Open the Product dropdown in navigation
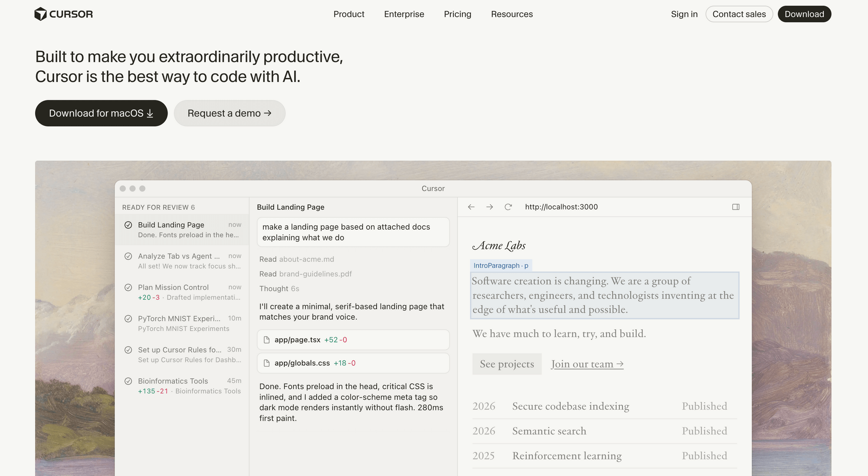This screenshot has width=868, height=476. tap(349, 14)
